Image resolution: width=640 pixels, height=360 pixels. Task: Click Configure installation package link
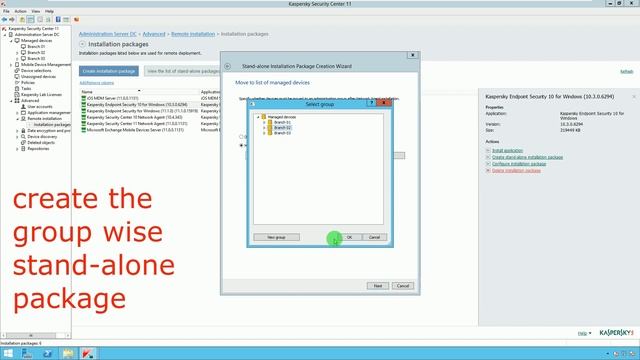[x=519, y=164]
